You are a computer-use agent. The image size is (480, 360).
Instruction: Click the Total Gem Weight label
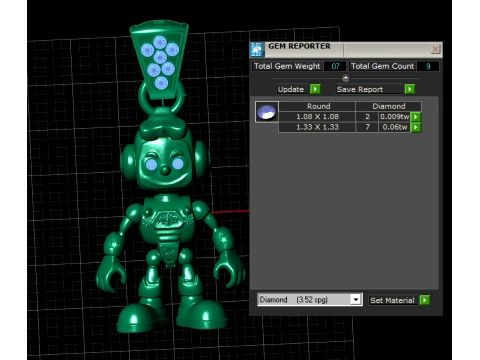(x=287, y=66)
